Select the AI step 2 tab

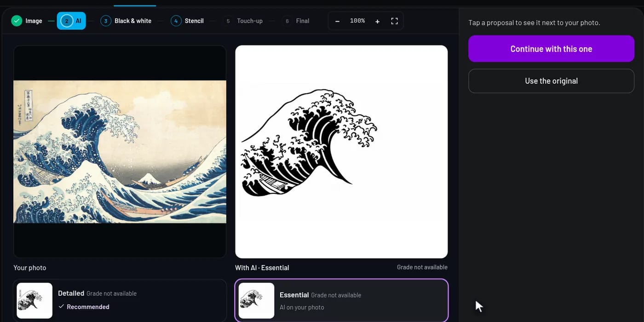(71, 21)
